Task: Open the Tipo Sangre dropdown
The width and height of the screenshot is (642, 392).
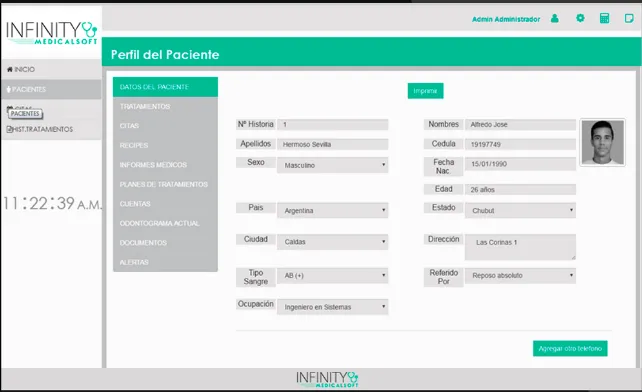Action: pos(332,276)
